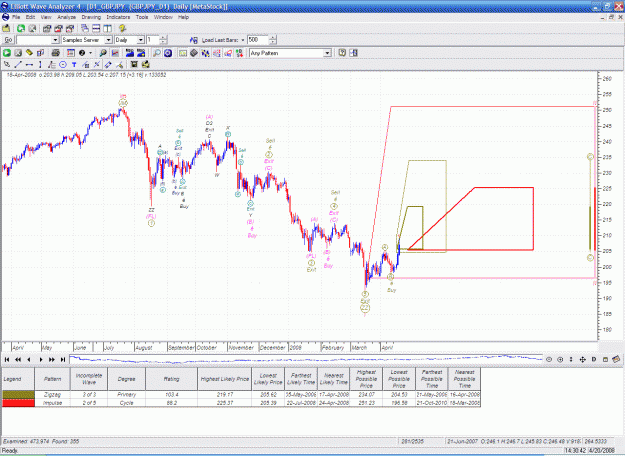Click the step forward playback button
This screenshot has width=625, height=456.
[x=41, y=360]
